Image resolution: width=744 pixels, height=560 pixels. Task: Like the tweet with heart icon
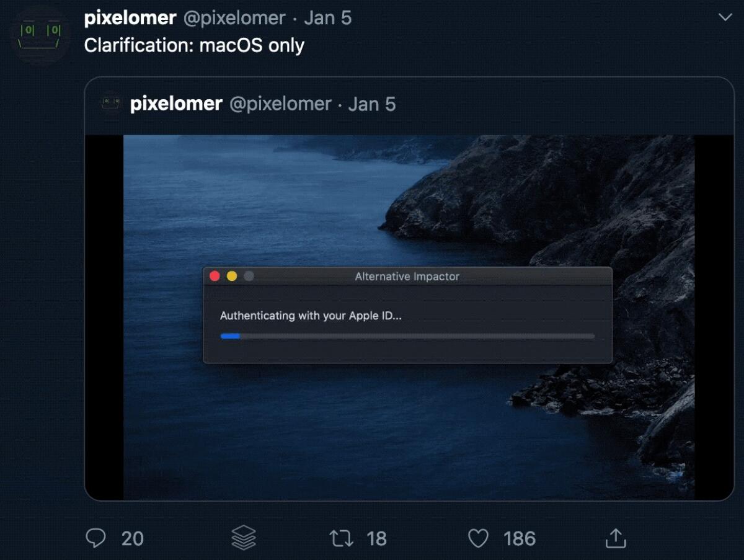click(478, 538)
